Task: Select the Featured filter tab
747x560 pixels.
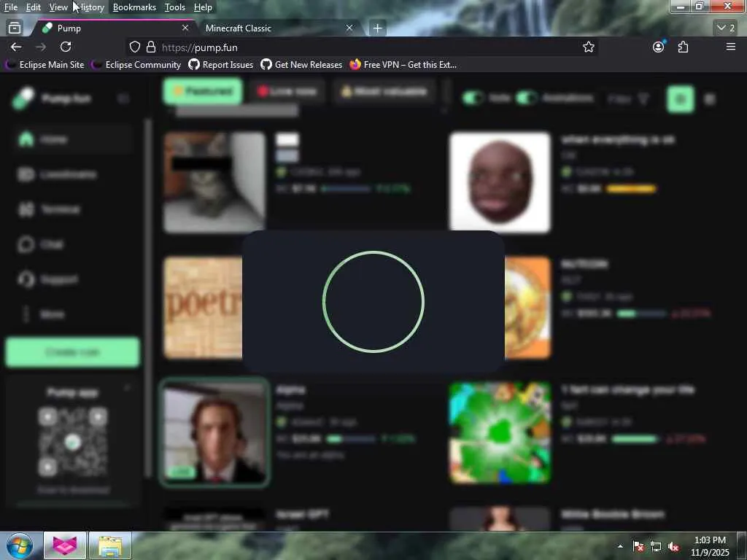Action: pos(203,91)
